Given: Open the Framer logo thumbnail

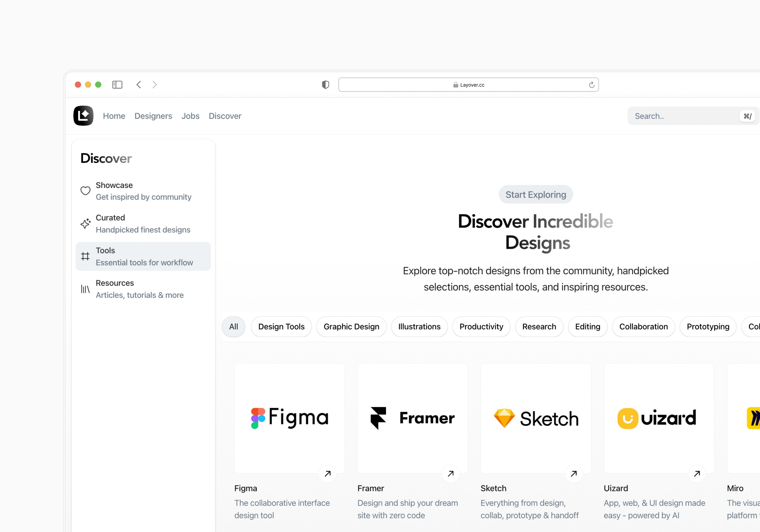Looking at the screenshot, I should pos(413,418).
